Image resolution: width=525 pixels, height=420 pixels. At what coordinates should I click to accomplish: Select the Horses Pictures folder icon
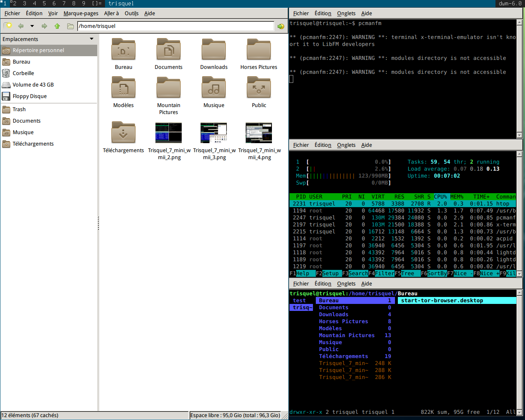point(259,50)
